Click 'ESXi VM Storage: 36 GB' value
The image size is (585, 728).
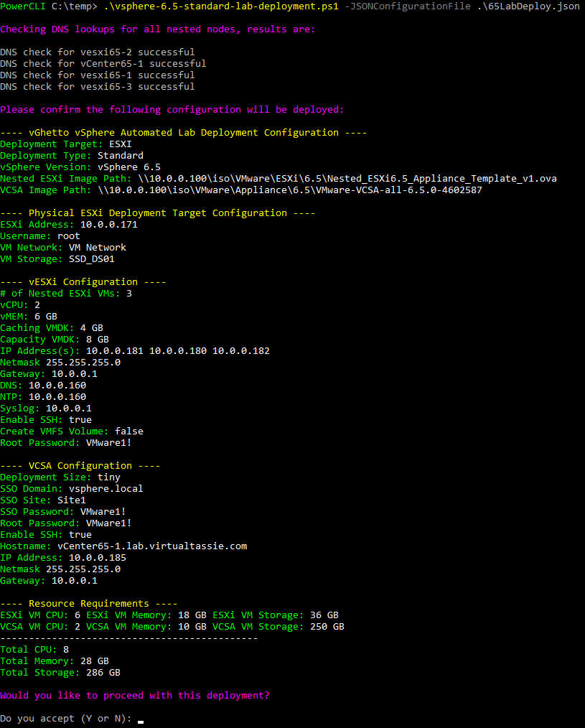pyautogui.click(x=276, y=615)
